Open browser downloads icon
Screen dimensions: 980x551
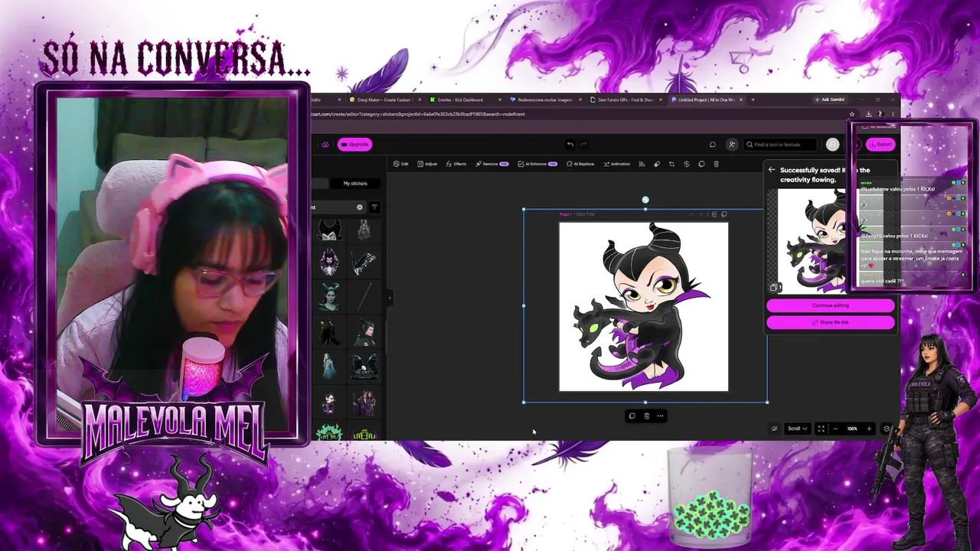pyautogui.click(x=868, y=114)
